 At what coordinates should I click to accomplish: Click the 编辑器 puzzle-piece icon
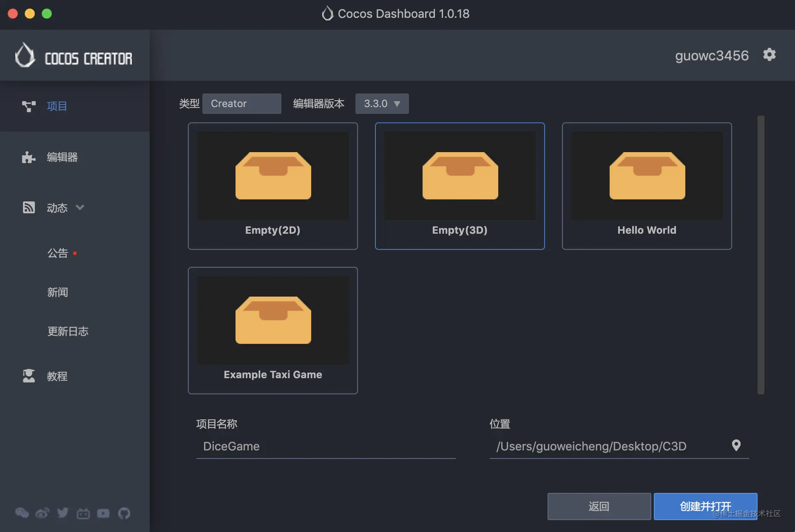coord(28,157)
